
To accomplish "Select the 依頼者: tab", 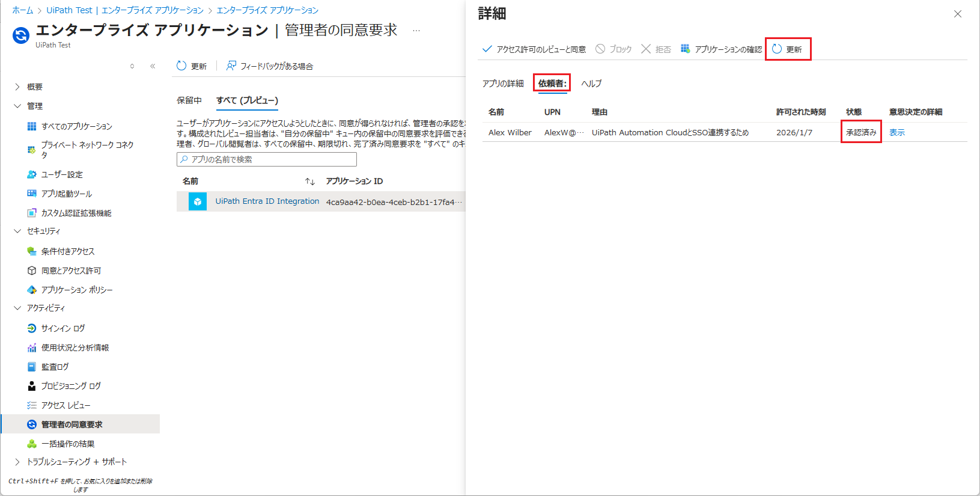I will [552, 84].
